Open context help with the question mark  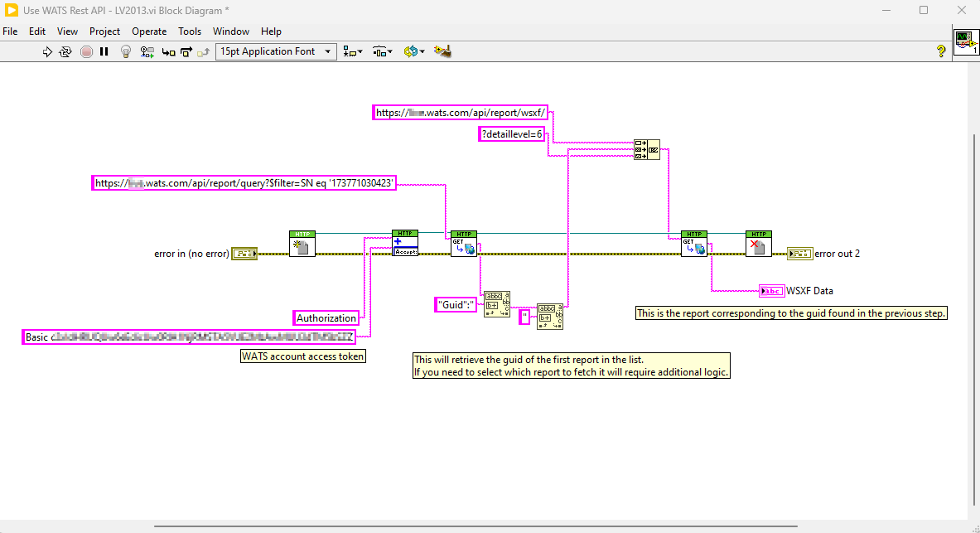tap(941, 51)
